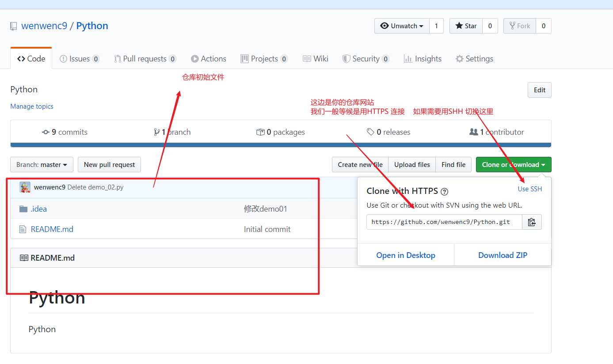Click the packages box icon
Viewport: 613px width, 364px height.
tap(260, 132)
